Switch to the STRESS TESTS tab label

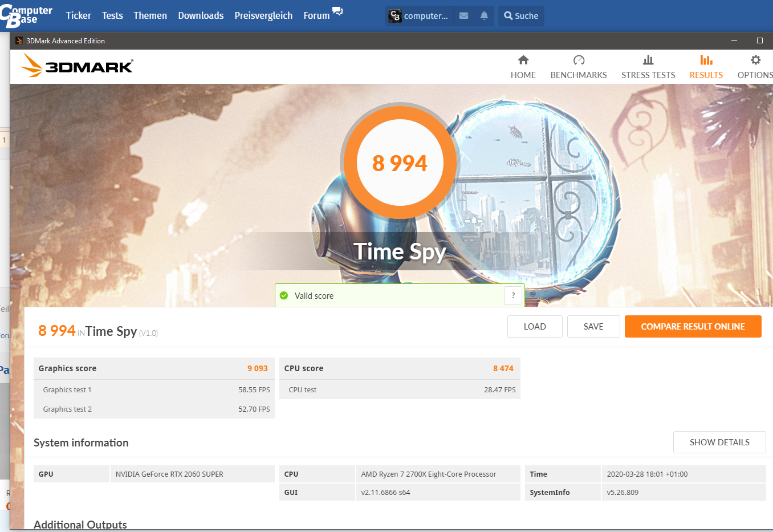[x=648, y=75]
